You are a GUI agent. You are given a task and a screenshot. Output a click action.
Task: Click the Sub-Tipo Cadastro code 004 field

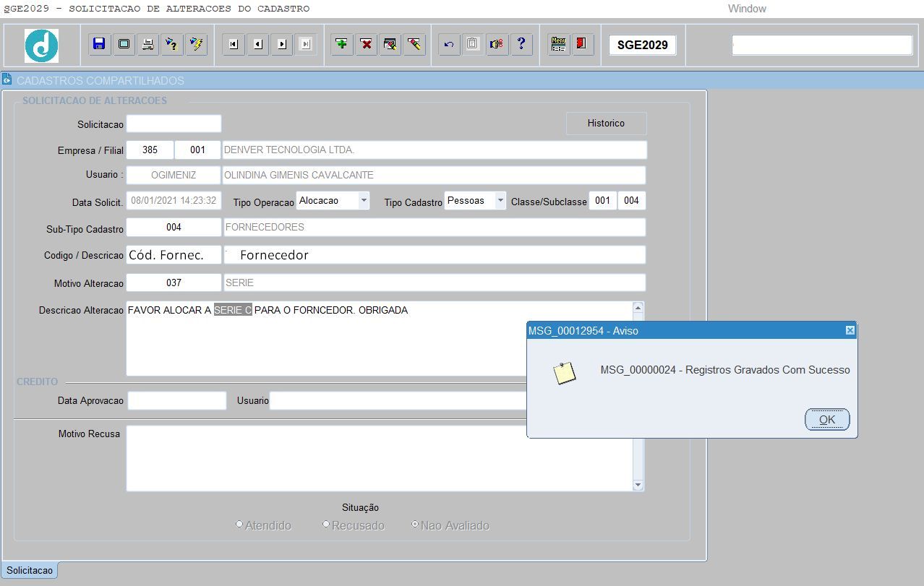pos(174,227)
